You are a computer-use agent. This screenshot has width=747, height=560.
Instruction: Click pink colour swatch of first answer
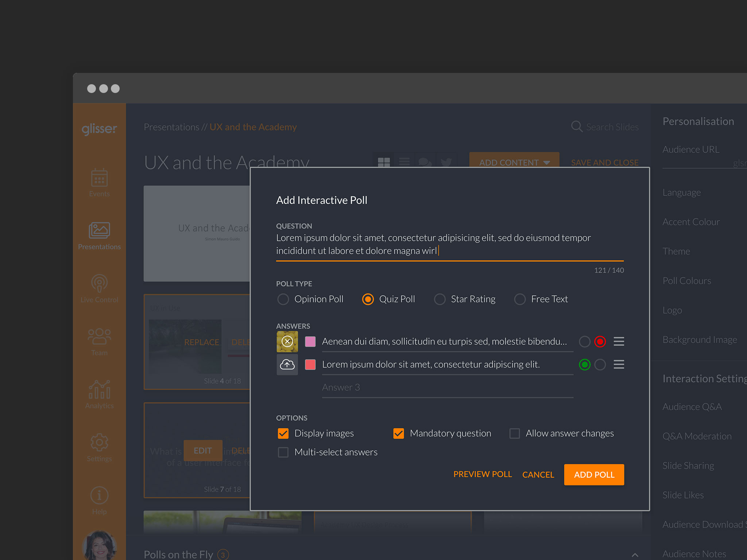[310, 341]
